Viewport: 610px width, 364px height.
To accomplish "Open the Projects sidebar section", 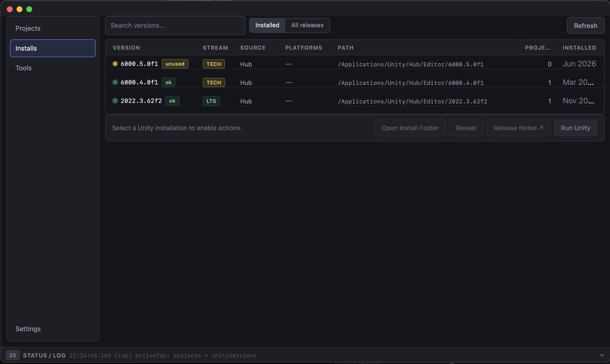I will (53, 28).
